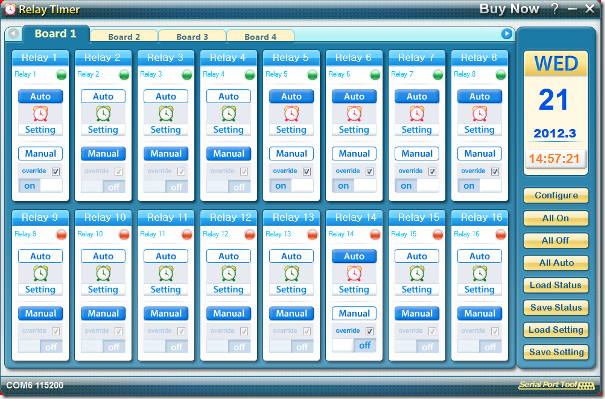Click the Load Setting button
The width and height of the screenshot is (605, 399).
(556, 330)
